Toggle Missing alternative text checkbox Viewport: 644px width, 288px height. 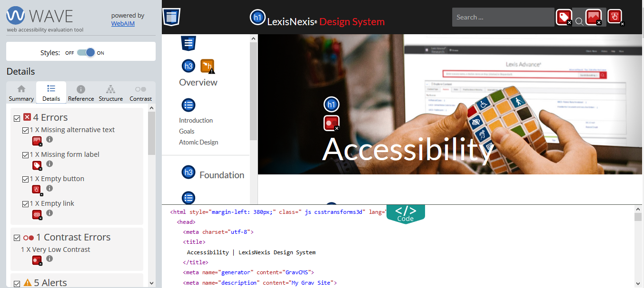(26, 130)
